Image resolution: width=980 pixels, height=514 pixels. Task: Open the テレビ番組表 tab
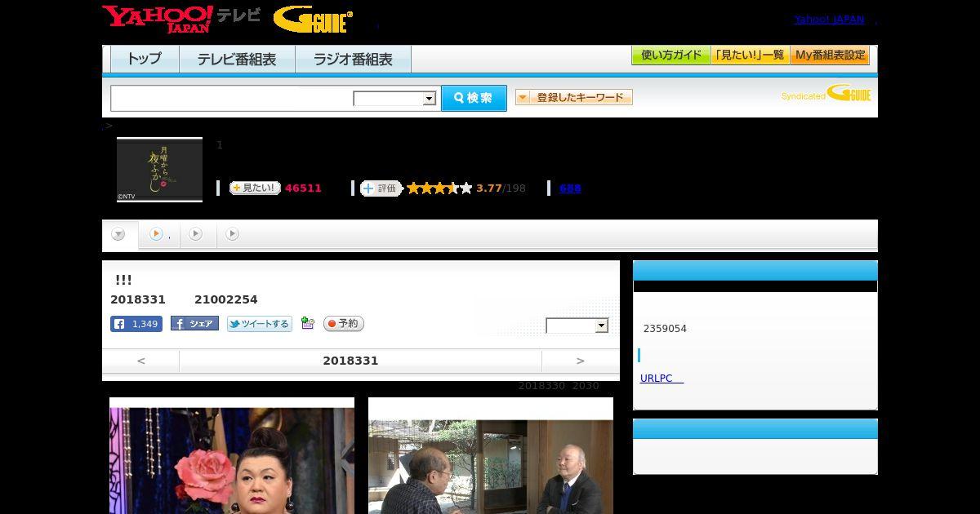pos(237,59)
